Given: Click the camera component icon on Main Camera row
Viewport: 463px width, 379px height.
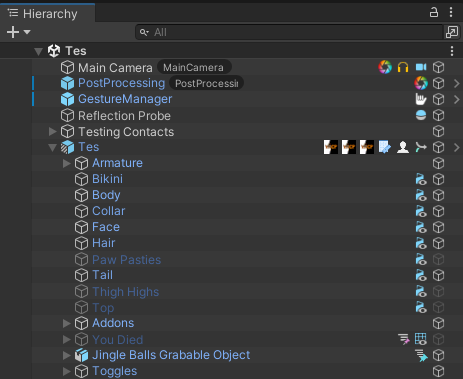Looking at the screenshot, I should point(421,67).
